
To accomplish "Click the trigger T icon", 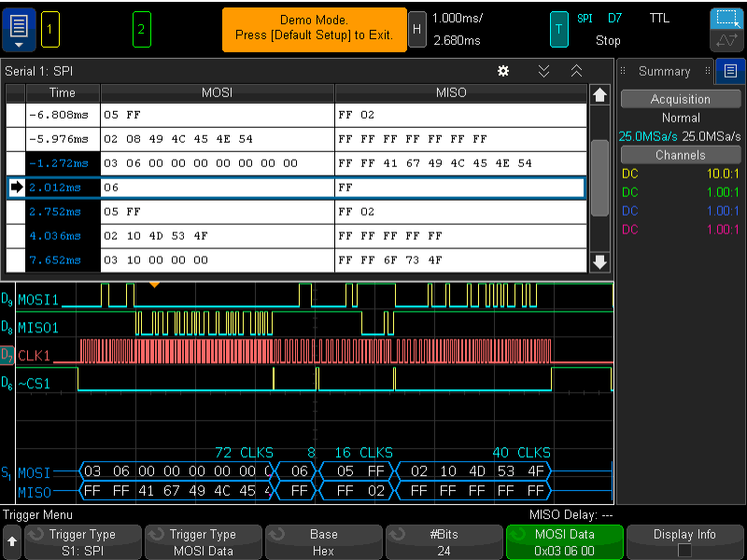I will click(x=558, y=29).
